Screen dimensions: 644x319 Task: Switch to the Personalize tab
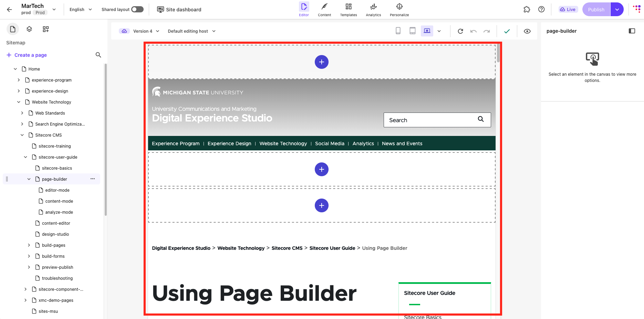399,10
